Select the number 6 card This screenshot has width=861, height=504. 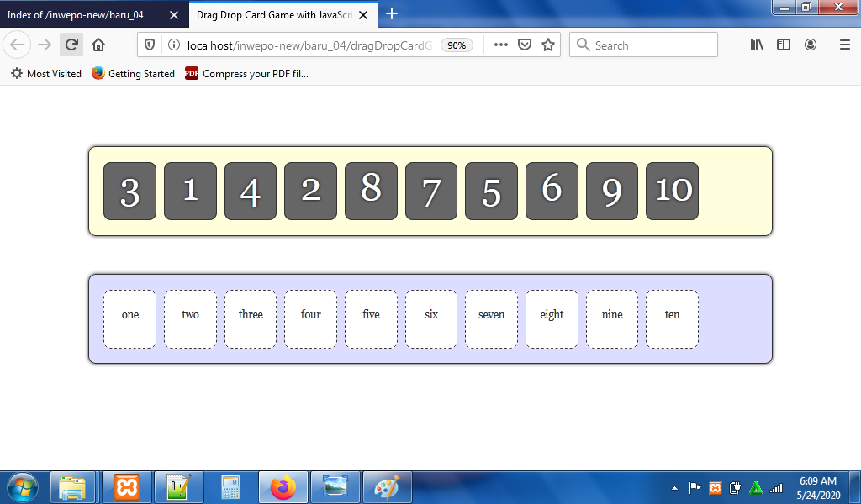552,191
